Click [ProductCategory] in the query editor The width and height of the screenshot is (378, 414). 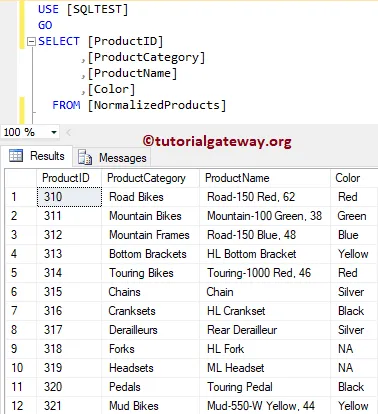click(x=146, y=58)
